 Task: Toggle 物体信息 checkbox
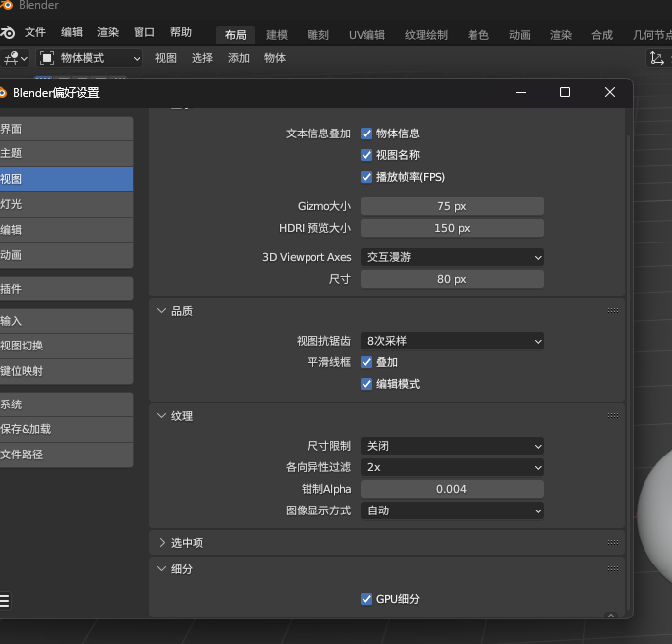click(x=366, y=134)
